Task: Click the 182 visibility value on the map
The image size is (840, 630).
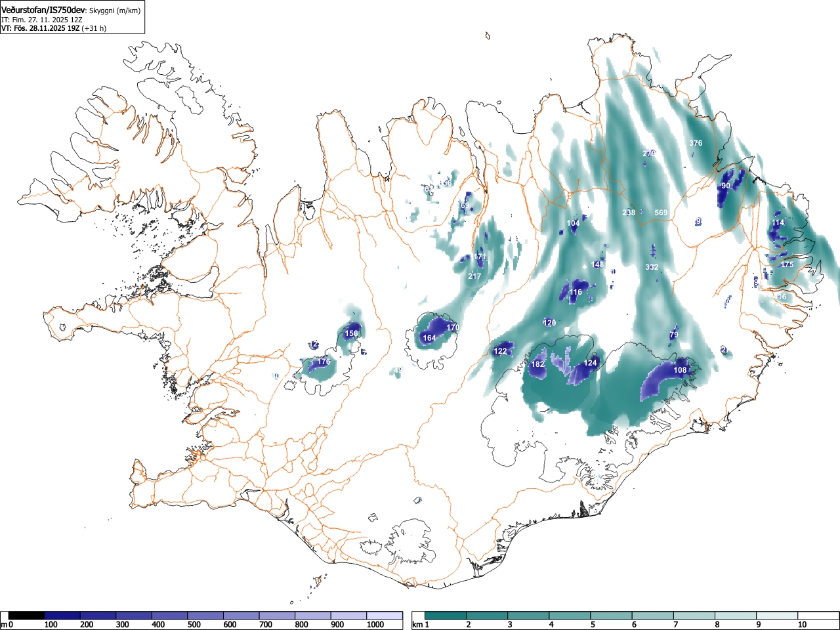Action: point(537,364)
